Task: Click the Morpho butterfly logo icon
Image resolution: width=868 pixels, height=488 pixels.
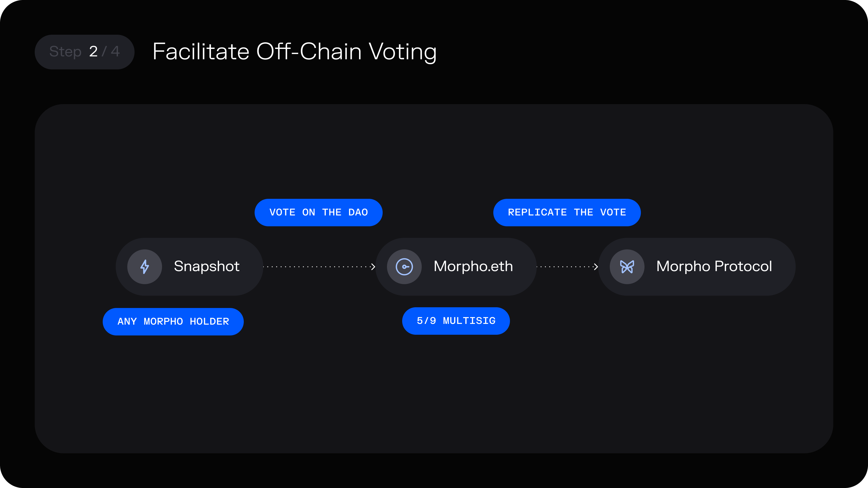Action: [x=627, y=267]
